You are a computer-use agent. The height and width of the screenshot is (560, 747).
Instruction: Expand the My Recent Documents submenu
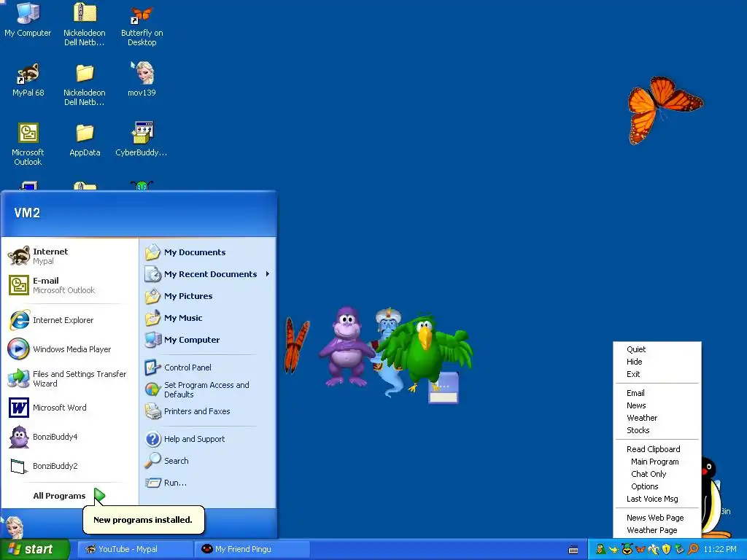pos(208,274)
